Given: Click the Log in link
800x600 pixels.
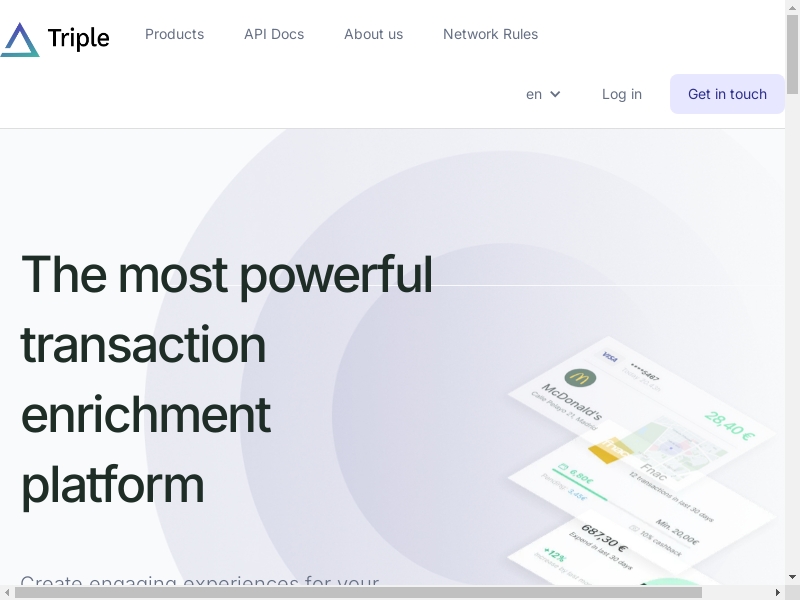Looking at the screenshot, I should (x=622, y=94).
